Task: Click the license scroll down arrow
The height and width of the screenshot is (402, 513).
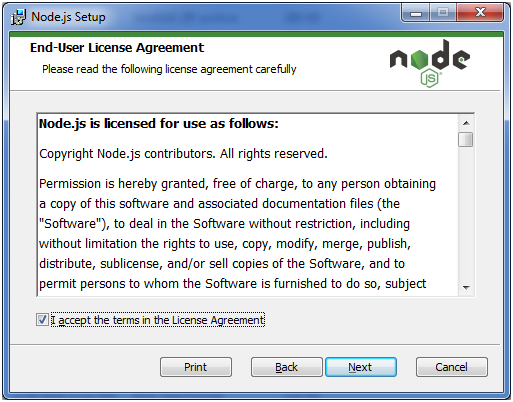Action: pos(466,287)
